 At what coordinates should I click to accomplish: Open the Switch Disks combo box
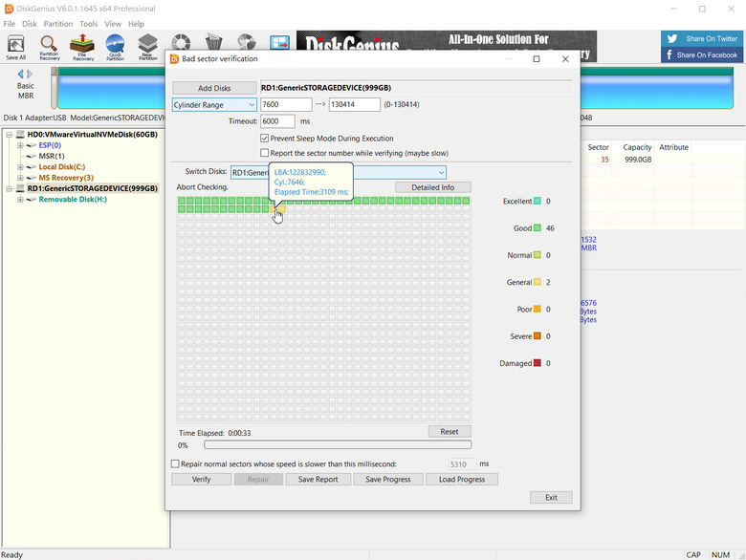point(339,173)
